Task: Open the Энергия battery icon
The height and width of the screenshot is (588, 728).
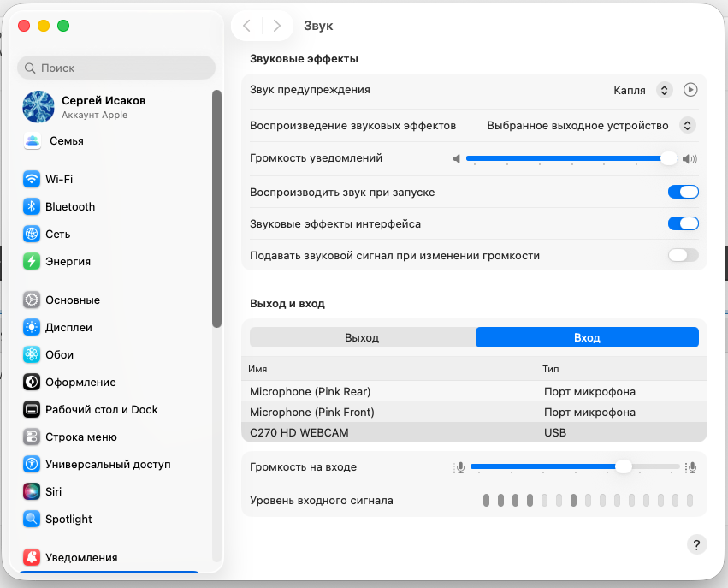Action: pyautogui.click(x=32, y=261)
